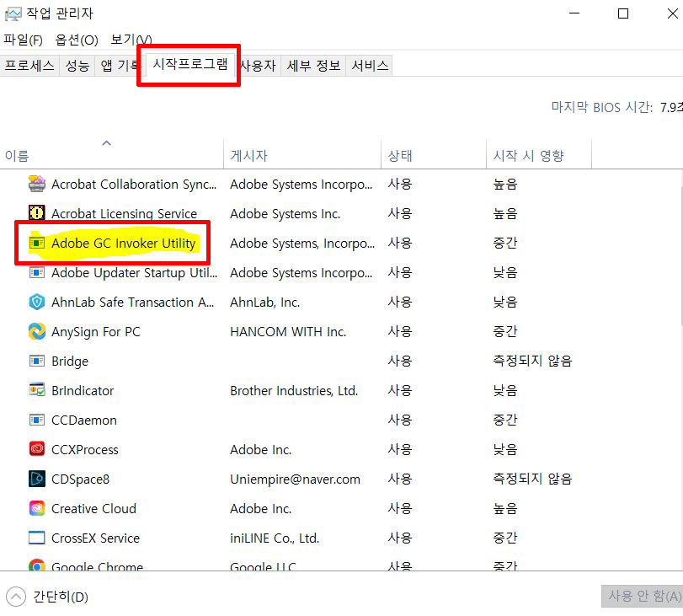The height and width of the screenshot is (616, 683).
Task: Click the Bridge row icon
Action: [36, 361]
